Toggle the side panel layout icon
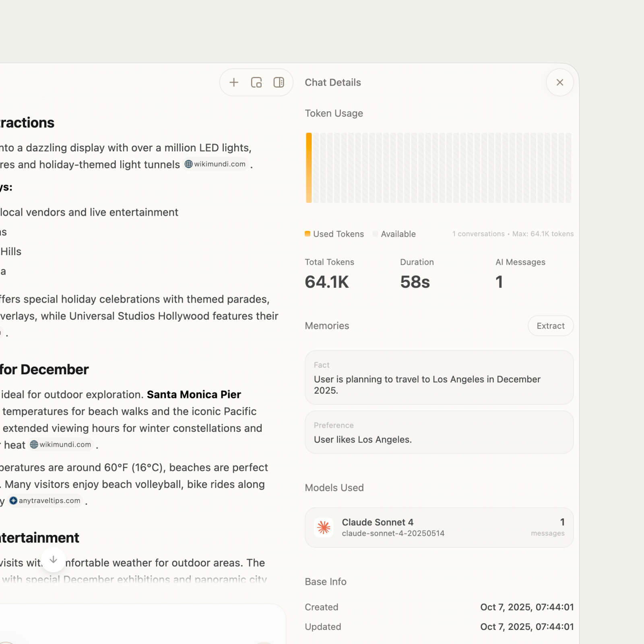 coord(279,83)
